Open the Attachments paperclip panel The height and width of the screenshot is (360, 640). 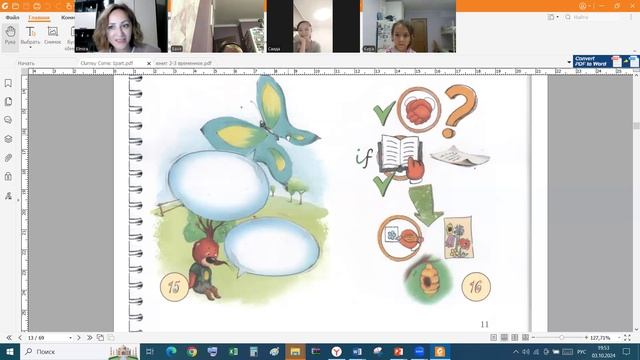(8, 158)
